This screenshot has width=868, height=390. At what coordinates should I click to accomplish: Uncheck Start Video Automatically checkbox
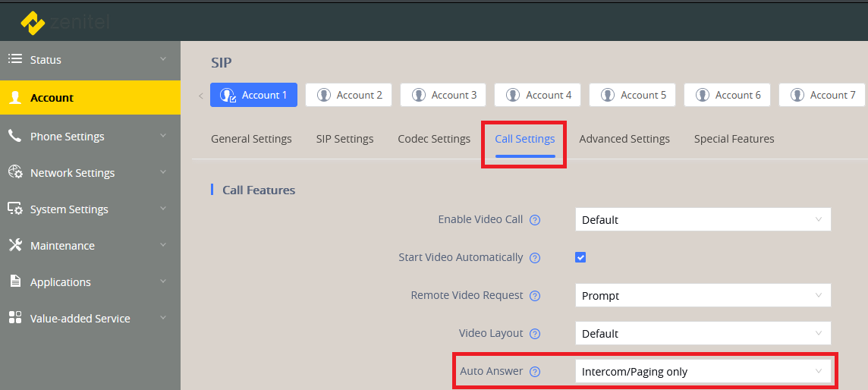coord(580,257)
